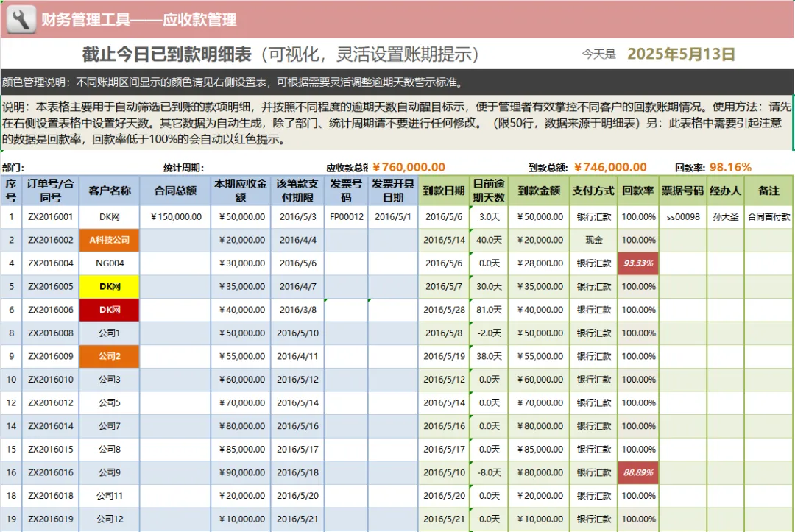Click the orange A科技公司 customer cell
The image size is (795, 532).
110,240
